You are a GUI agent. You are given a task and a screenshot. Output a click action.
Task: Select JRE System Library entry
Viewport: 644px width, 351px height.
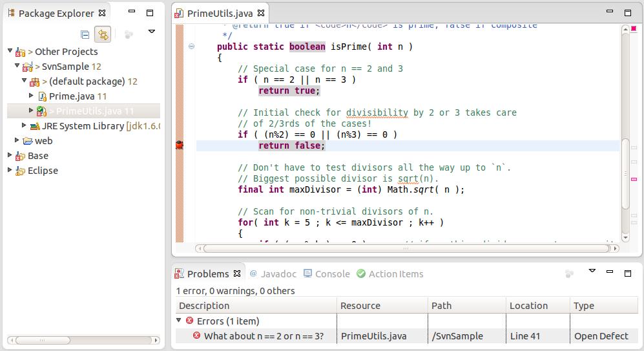point(101,126)
